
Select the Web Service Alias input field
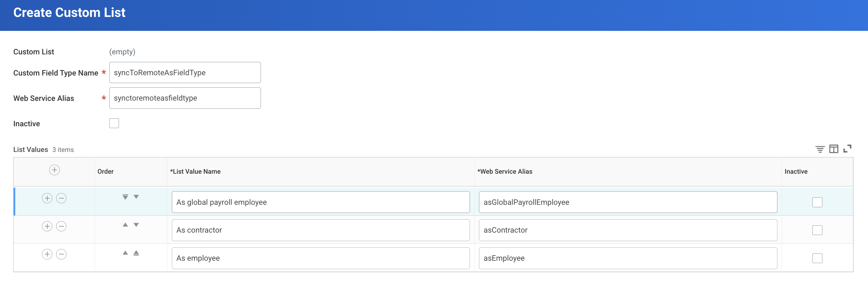pyautogui.click(x=185, y=98)
